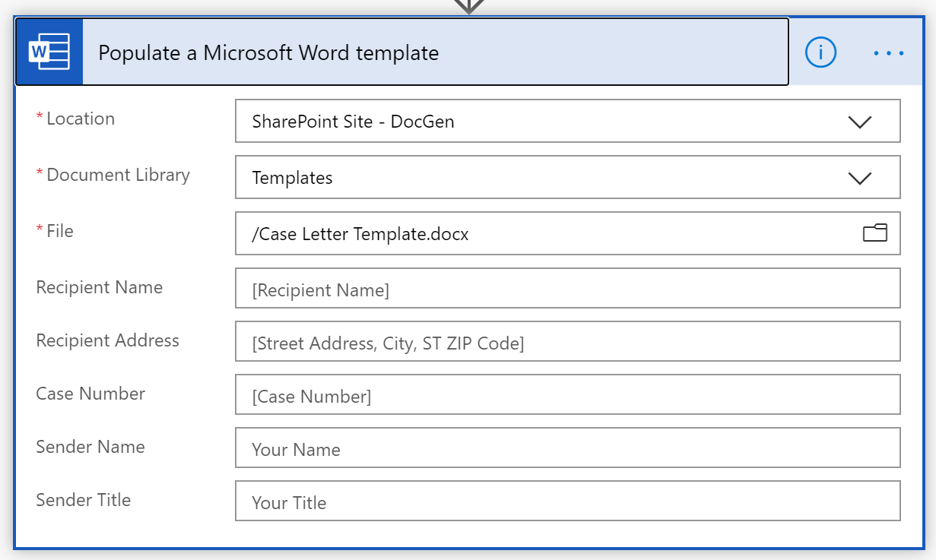Click the 'File' field label
This screenshot has height=560, width=936.
tap(60, 231)
